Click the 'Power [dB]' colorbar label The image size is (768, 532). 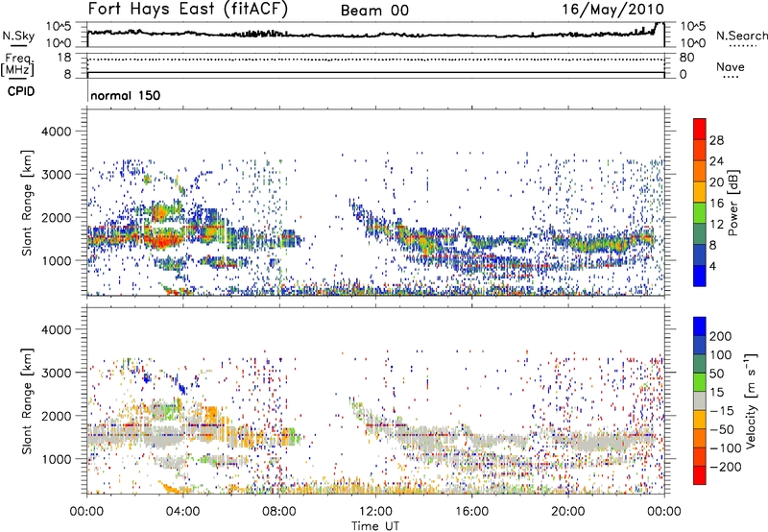[x=732, y=203]
